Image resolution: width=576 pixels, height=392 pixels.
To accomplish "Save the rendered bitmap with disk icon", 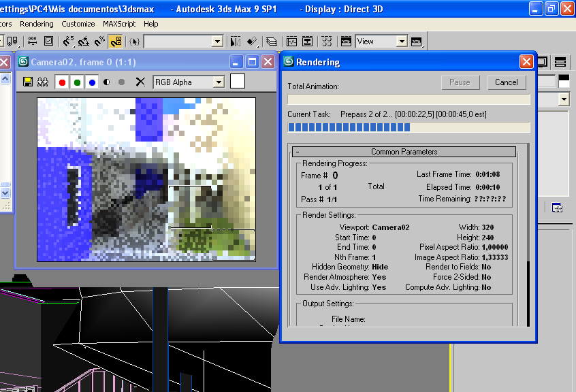I will point(28,82).
